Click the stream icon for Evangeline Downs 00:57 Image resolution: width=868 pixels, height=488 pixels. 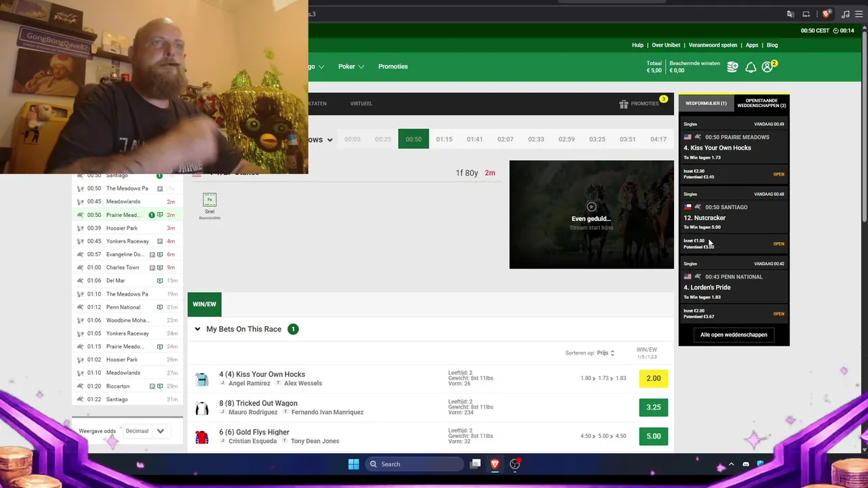click(160, 254)
